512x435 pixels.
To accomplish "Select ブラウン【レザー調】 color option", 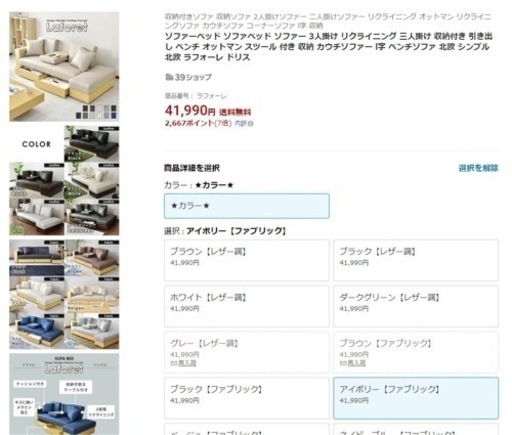I will (x=247, y=260).
